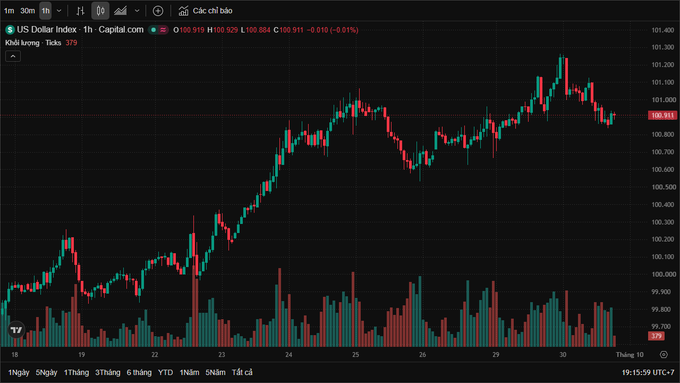Click the Tháng 10 label on time axis
Image resolution: width=680 pixels, height=383 pixels.
tap(630, 354)
